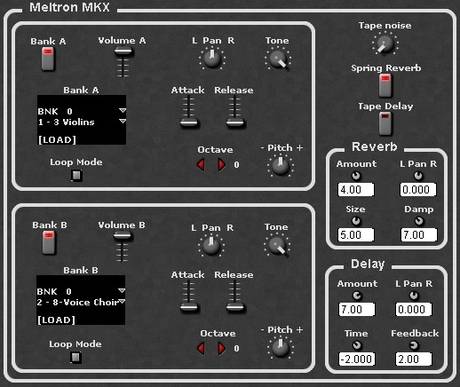Viewport: 460px width, 387px height.
Task: Open the Bank A BNK 0 dropdown arrow
Action: click(x=122, y=110)
